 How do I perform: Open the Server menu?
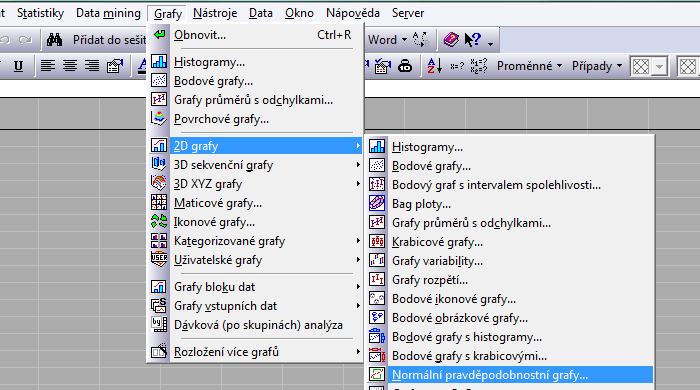408,13
